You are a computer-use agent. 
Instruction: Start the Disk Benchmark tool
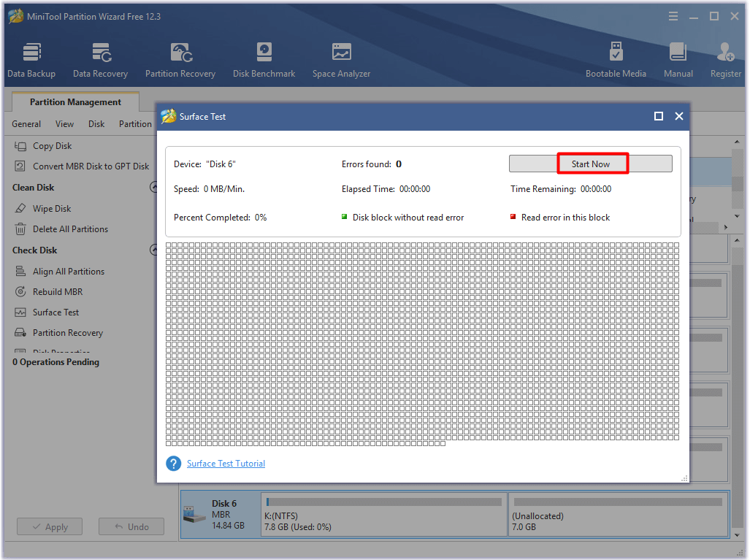pyautogui.click(x=264, y=60)
